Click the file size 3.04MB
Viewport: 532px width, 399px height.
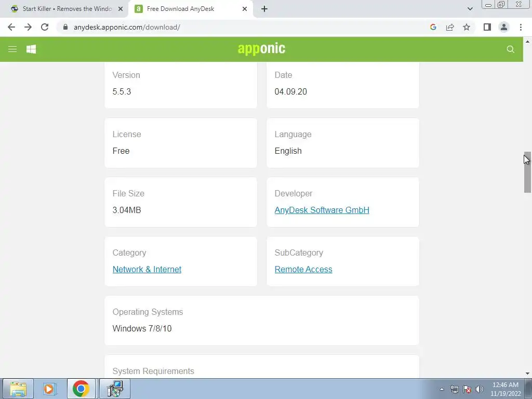[x=127, y=210]
